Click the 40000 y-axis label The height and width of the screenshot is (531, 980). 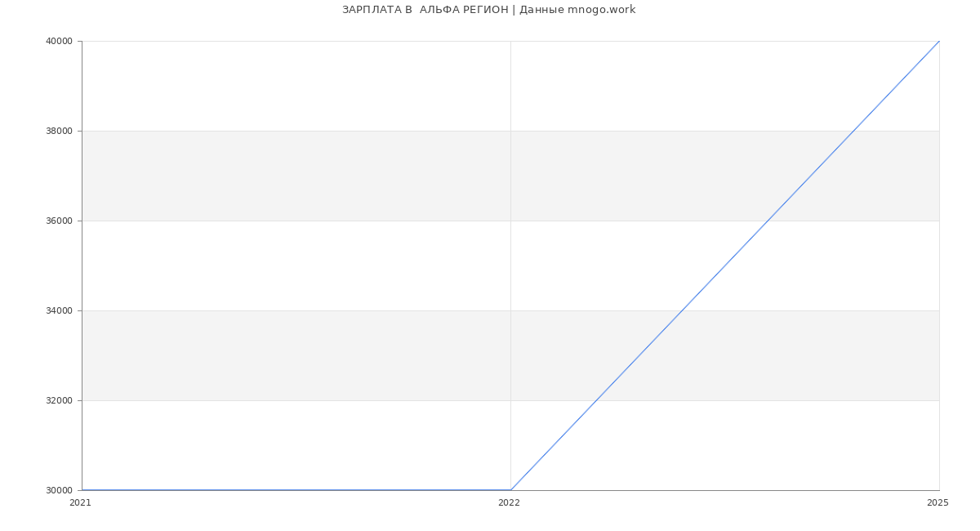click(x=59, y=42)
